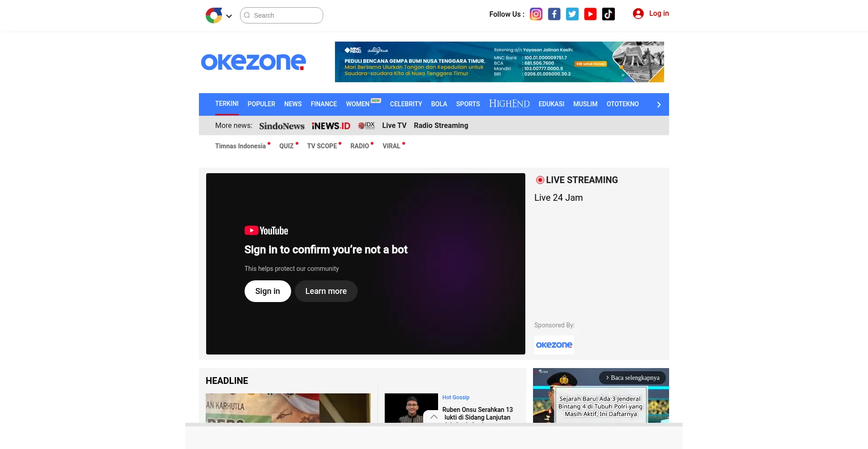Open the SindoNews logo link
The height and width of the screenshot is (449, 868).
pyautogui.click(x=282, y=126)
